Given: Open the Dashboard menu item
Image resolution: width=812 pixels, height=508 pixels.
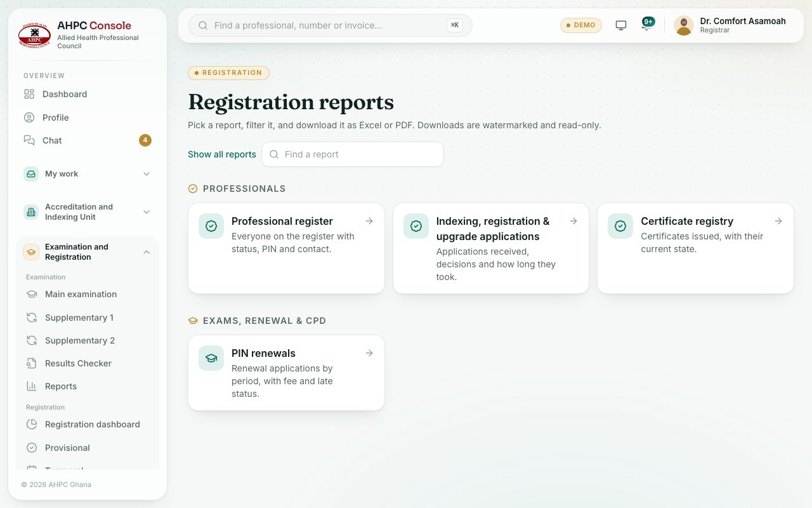Looking at the screenshot, I should pos(88,94).
